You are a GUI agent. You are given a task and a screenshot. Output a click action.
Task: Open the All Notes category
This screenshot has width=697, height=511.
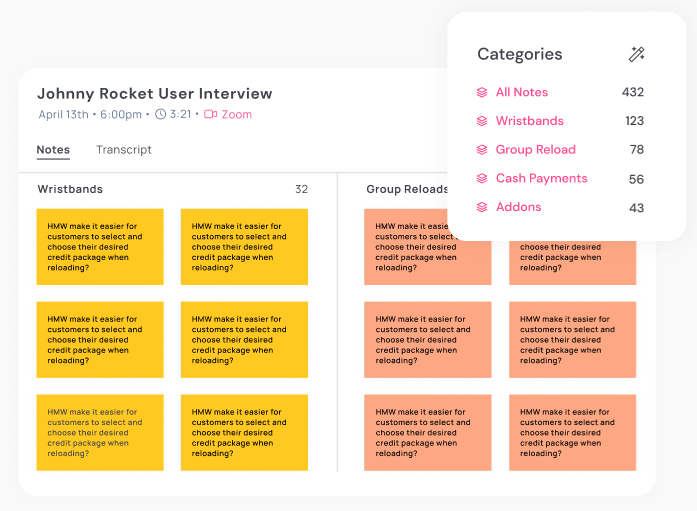pos(522,92)
